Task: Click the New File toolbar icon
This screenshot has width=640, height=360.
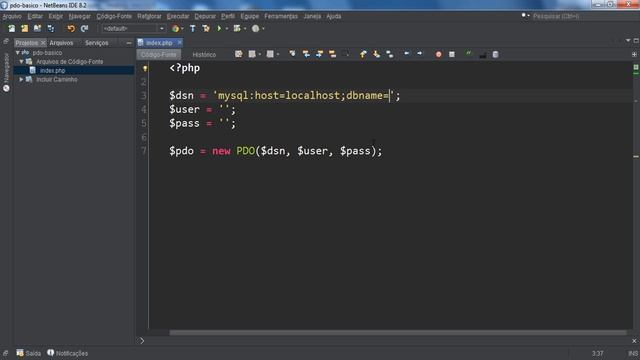Action: [x=11, y=29]
